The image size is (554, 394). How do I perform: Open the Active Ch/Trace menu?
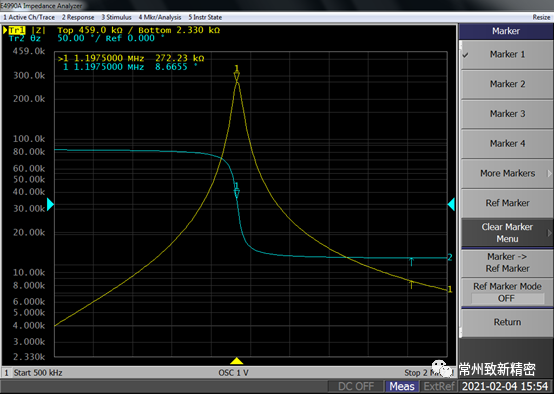[29, 17]
